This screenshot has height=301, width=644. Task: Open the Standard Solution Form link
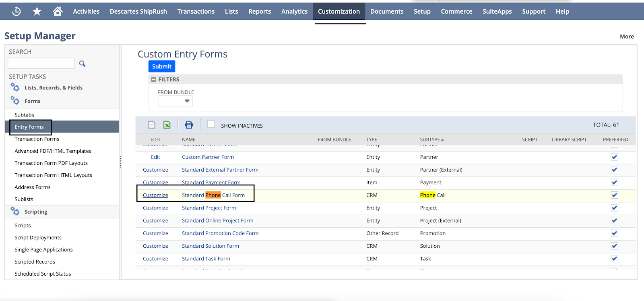[x=211, y=246]
